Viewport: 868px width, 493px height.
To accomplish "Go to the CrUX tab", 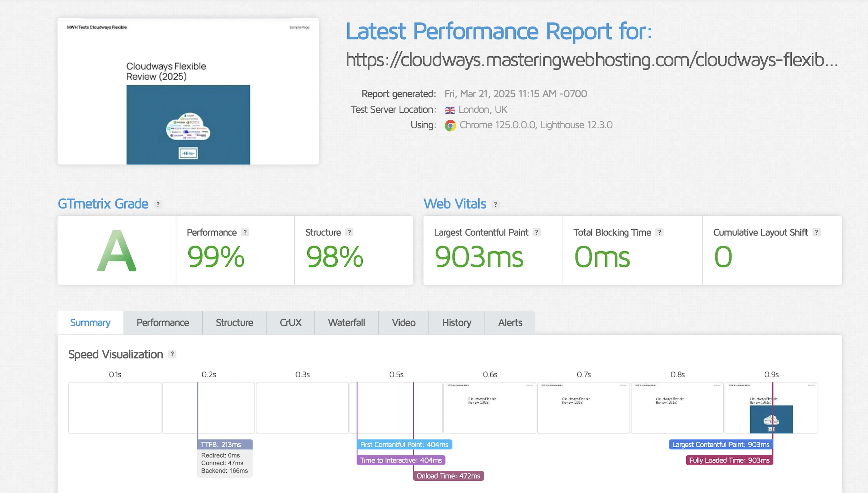I will [x=290, y=323].
